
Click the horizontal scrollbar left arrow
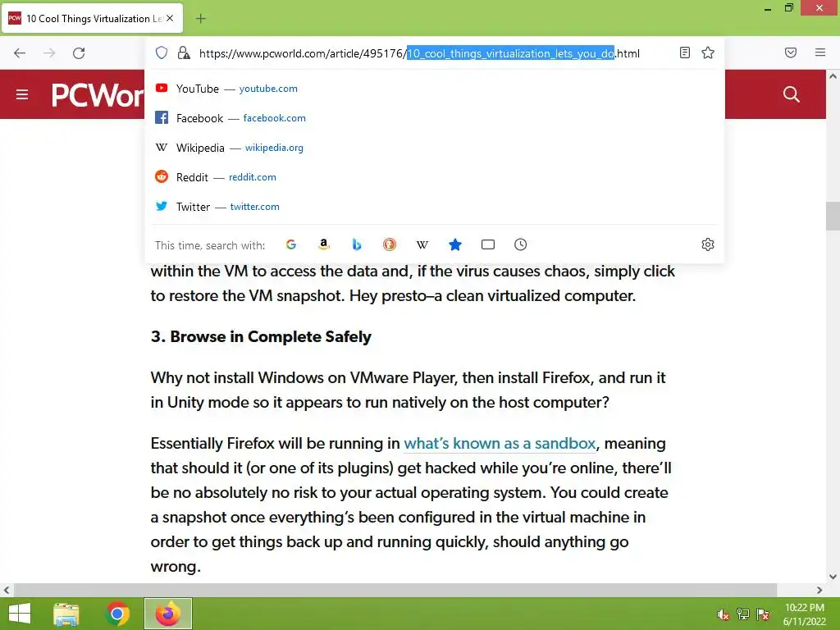click(x=7, y=590)
